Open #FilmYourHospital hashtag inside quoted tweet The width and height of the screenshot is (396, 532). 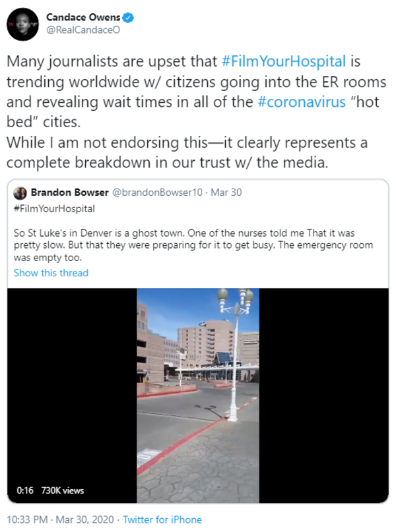(54, 208)
